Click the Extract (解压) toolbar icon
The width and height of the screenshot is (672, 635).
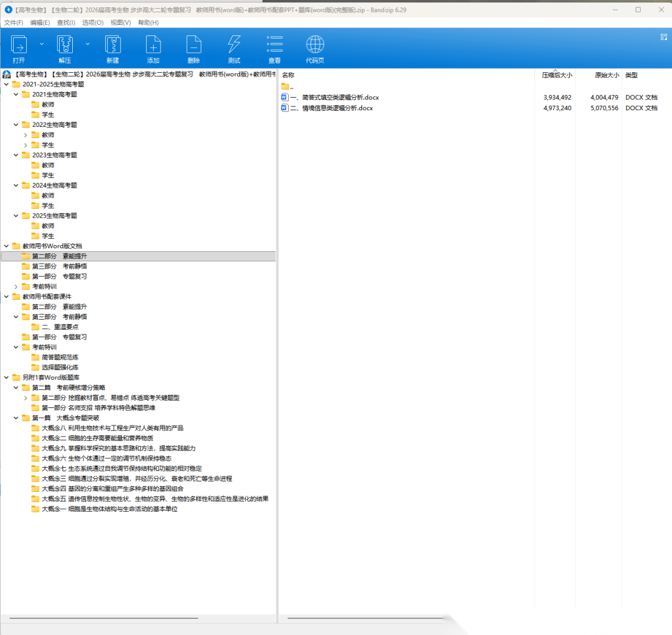65,45
